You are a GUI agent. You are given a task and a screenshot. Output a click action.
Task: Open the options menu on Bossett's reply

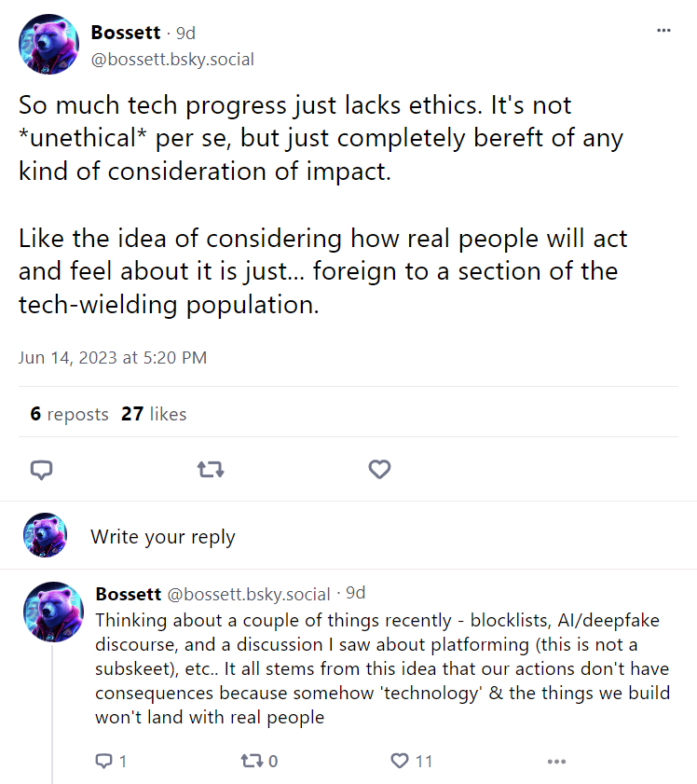coord(556,762)
